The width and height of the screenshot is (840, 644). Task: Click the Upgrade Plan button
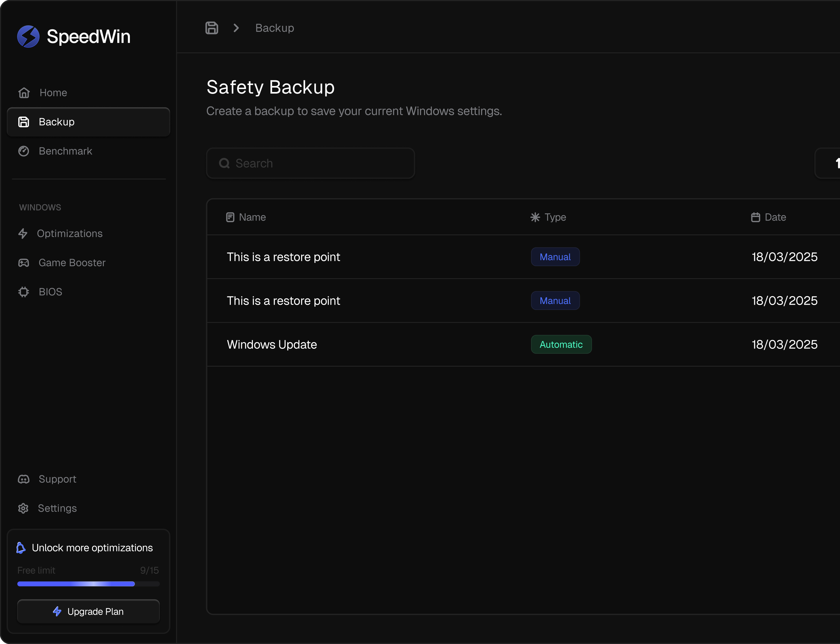(x=88, y=612)
